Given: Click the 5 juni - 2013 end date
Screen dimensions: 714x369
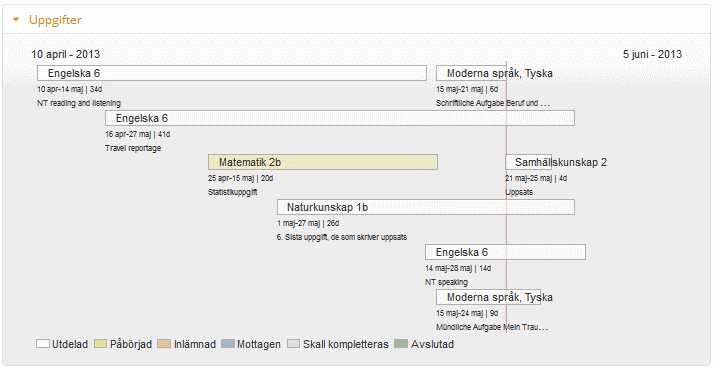Looking at the screenshot, I should click(x=653, y=54).
